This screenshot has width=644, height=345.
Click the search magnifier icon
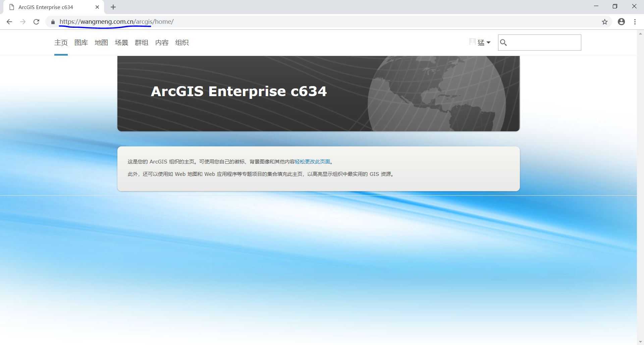tap(503, 43)
